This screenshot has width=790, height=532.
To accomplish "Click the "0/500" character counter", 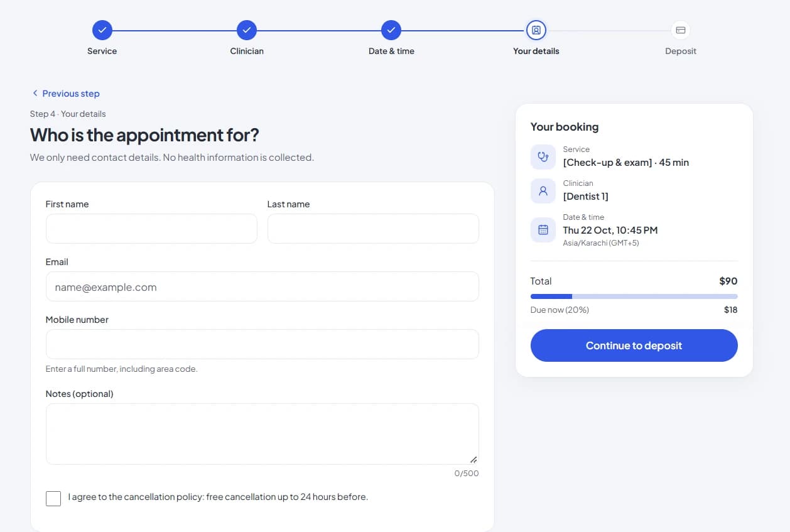I will tap(467, 474).
